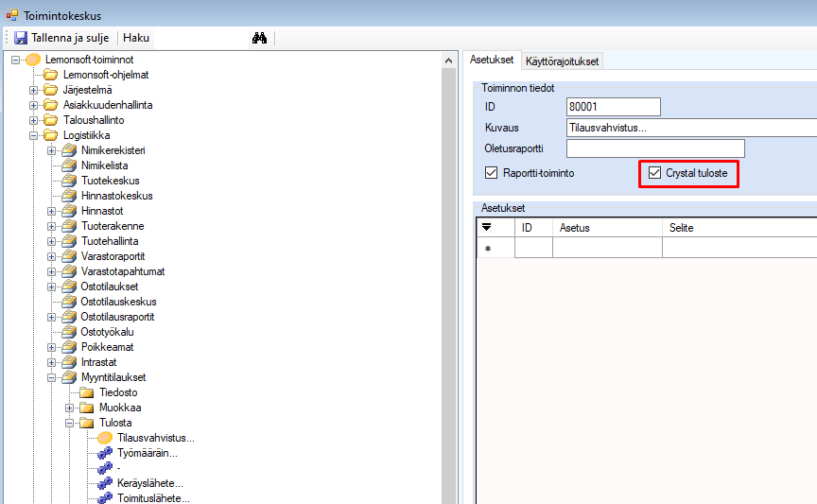Viewport: 817px width, 504px height.
Task: Expand the Muokkaa folder node
Action: pyautogui.click(x=70, y=408)
